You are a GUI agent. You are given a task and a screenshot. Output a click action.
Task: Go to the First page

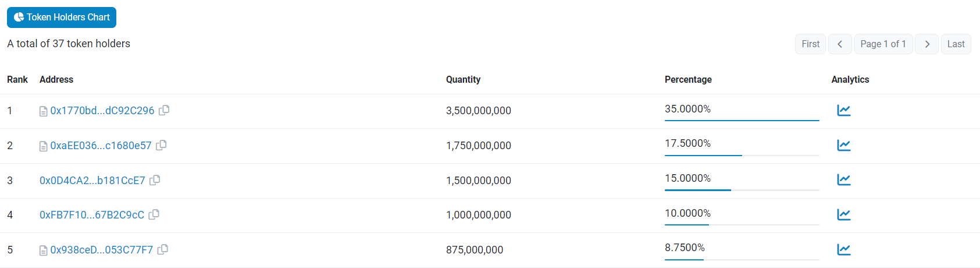(810, 44)
